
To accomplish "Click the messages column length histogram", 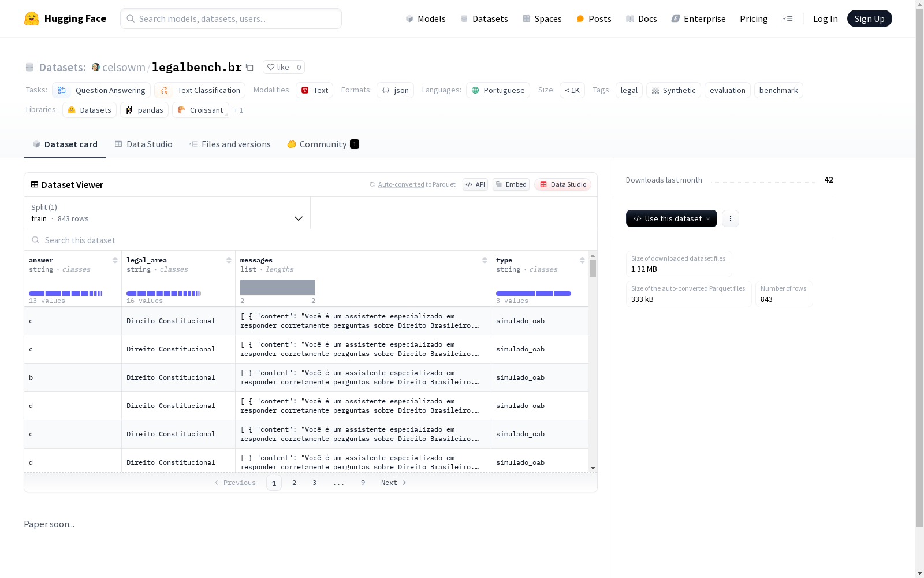I will 278,287.
